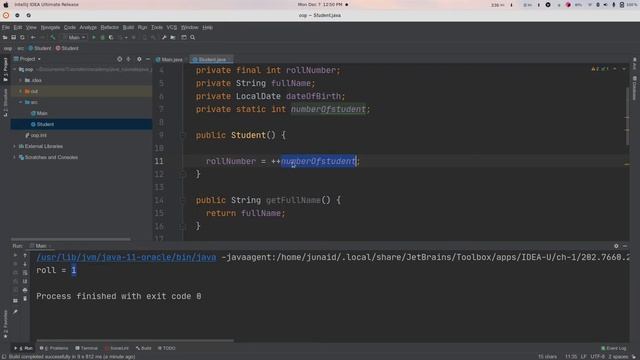The width and height of the screenshot is (640, 360).
Task: Open the Project view dropdown
Action: [x=27, y=59]
